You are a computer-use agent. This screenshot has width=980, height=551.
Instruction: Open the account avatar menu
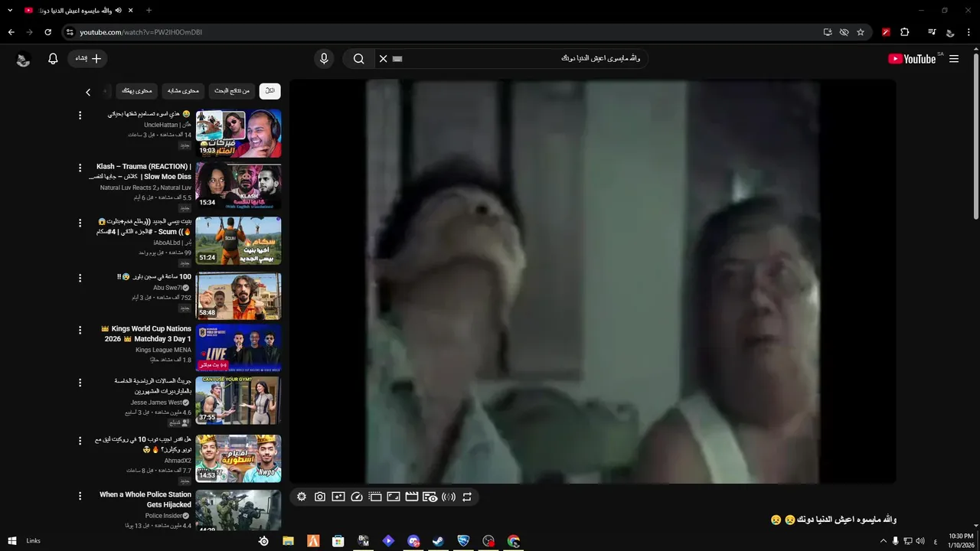[23, 59]
